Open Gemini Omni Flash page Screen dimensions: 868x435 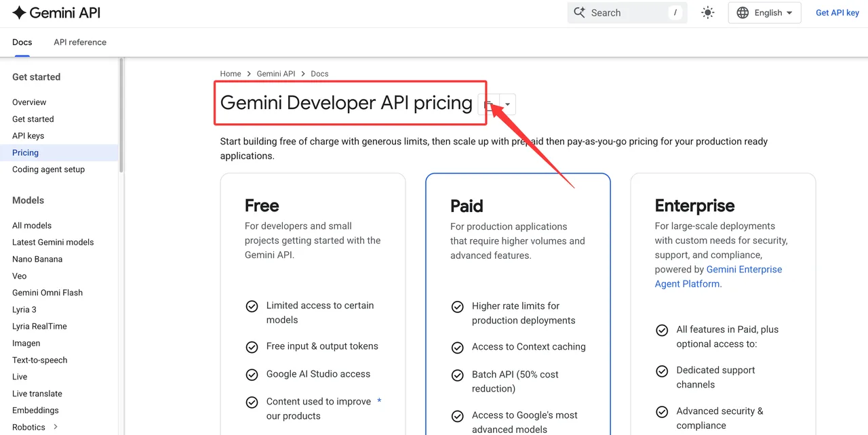pos(47,293)
